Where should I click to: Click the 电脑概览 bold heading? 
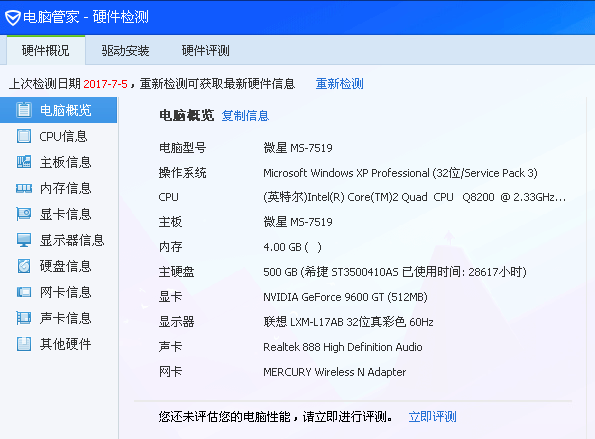pyautogui.click(x=187, y=115)
